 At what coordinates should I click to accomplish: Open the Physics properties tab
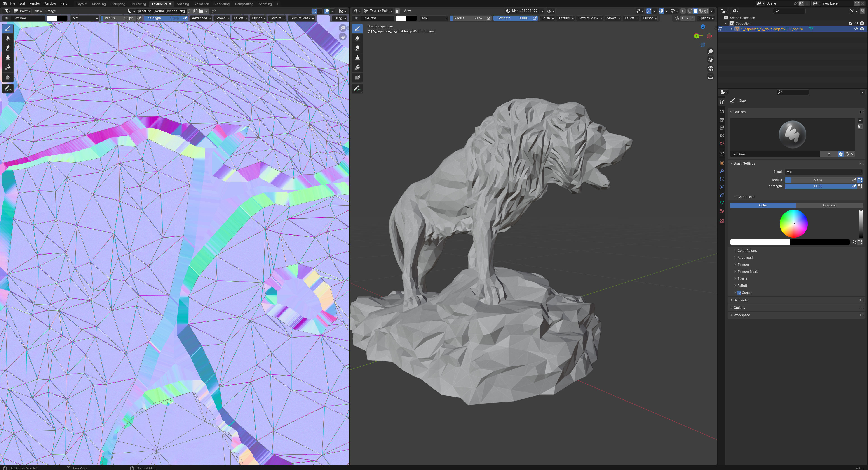(x=721, y=187)
